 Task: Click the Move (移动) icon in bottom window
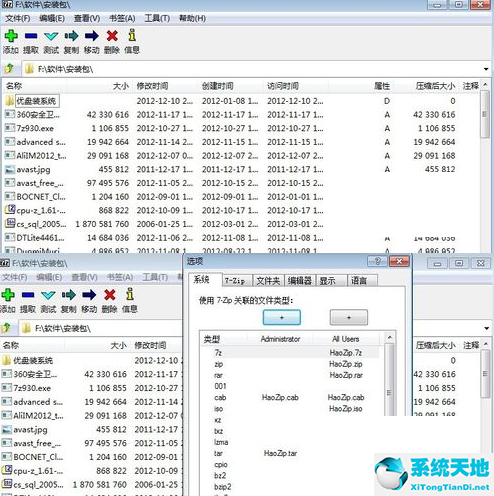[x=89, y=295]
